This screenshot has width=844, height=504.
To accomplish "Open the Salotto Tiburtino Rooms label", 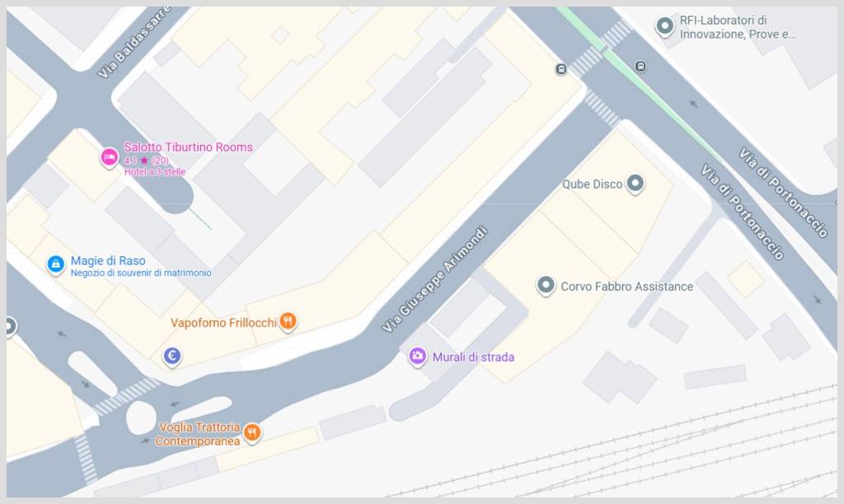I will tap(189, 147).
